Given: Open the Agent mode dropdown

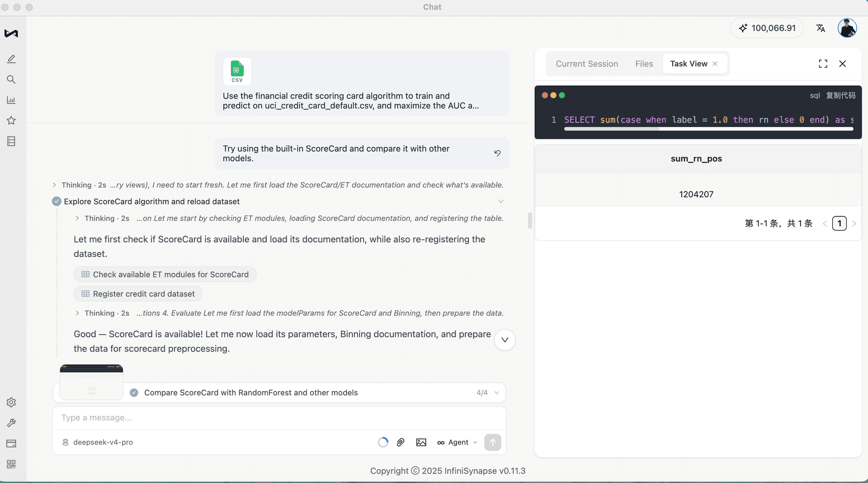Looking at the screenshot, I should 457,442.
